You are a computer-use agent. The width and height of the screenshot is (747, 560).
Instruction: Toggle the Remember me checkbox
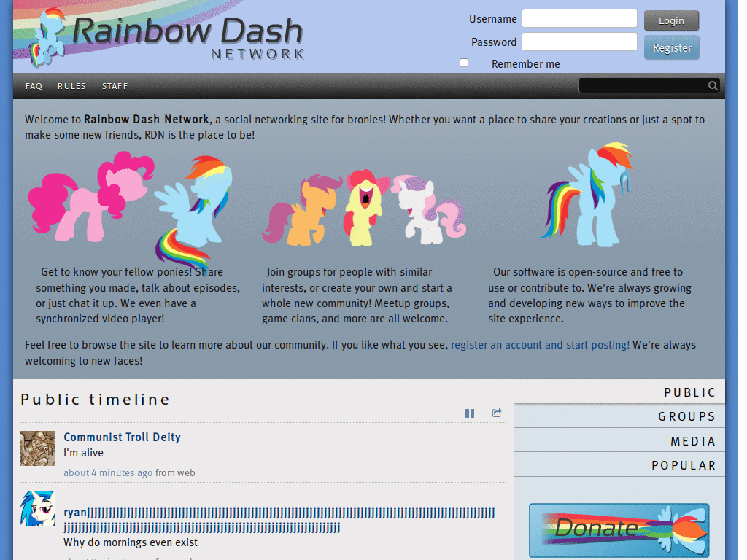[x=464, y=63]
